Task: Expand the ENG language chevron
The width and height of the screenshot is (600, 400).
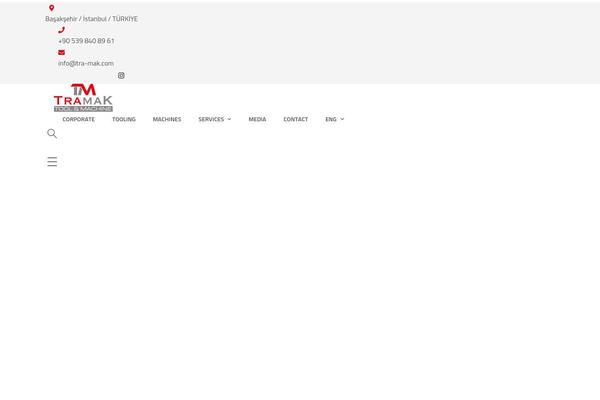Action: (342, 119)
